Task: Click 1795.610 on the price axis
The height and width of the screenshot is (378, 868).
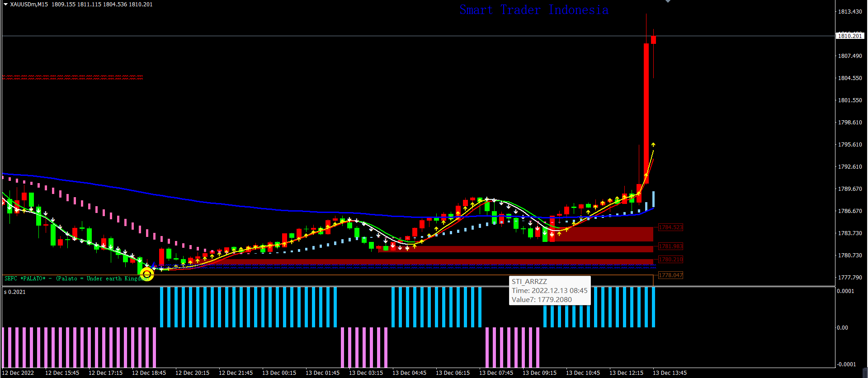Action: point(850,145)
